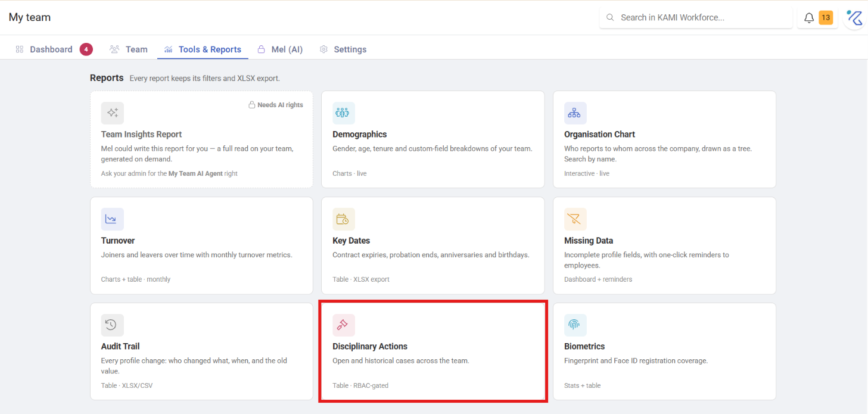Click the KAMI logo avatar
This screenshot has width=868, height=414.
pyautogui.click(x=855, y=18)
